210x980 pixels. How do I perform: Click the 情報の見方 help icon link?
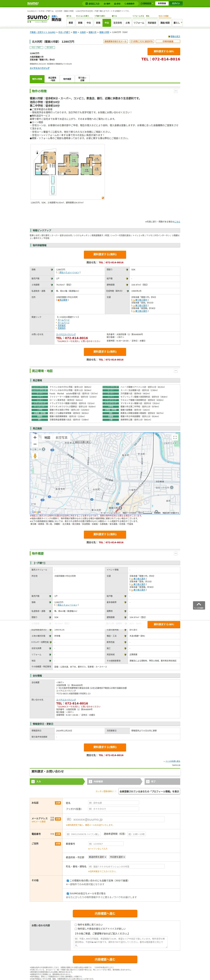(x=174, y=37)
